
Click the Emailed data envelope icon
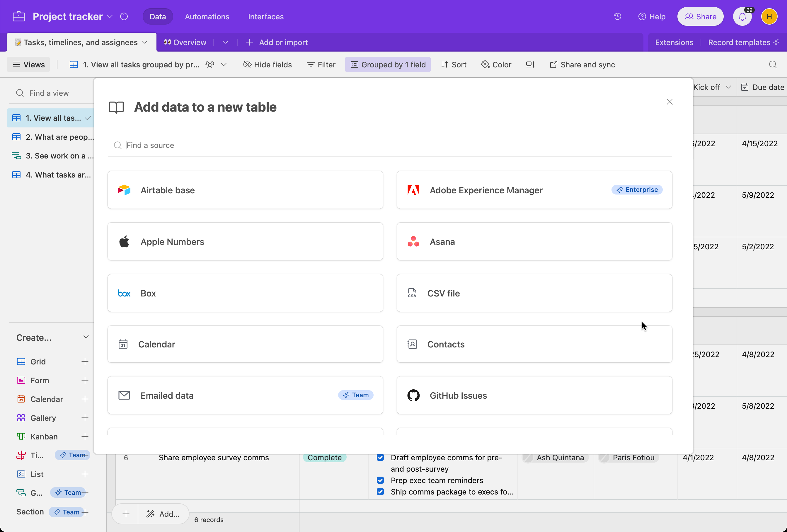pos(124,395)
